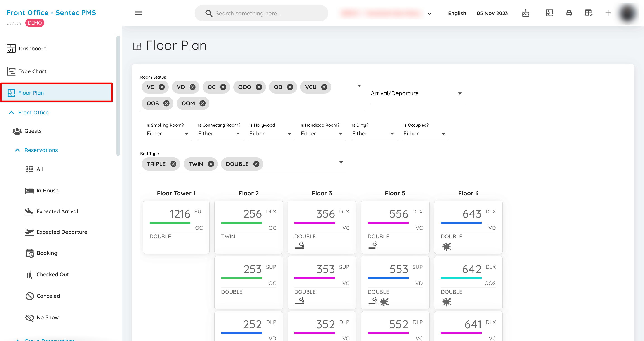This screenshot has height=341, width=644.
Task: Remove the TRIPLE bed type chip
Action: (x=173, y=164)
